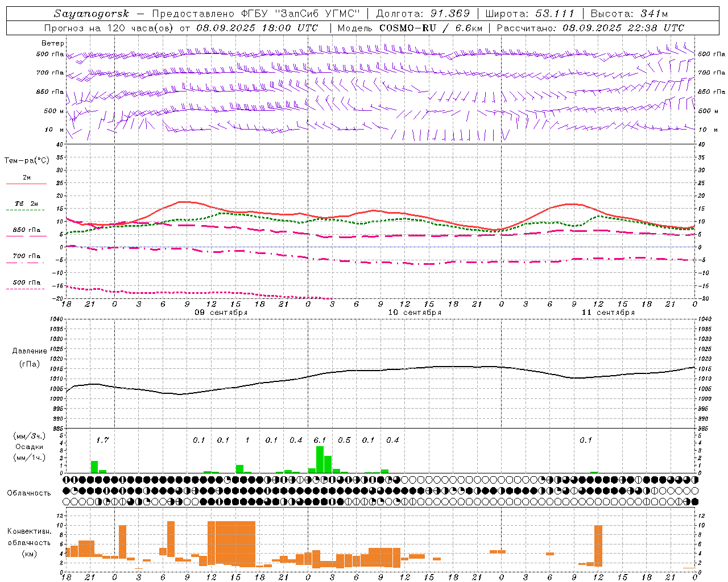Click the '11 сентября' date label
Viewport: 728px width, 582px height.
pyautogui.click(x=608, y=313)
